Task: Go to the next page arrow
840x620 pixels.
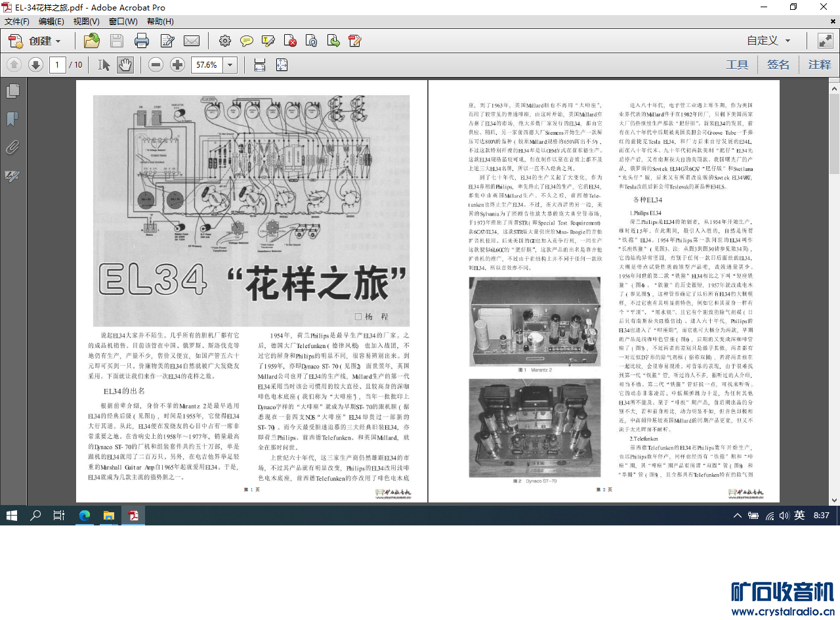Action: [35, 64]
